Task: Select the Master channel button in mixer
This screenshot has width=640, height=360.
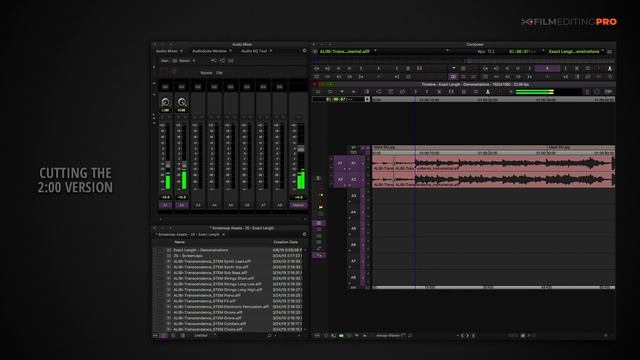Action: click(x=298, y=205)
